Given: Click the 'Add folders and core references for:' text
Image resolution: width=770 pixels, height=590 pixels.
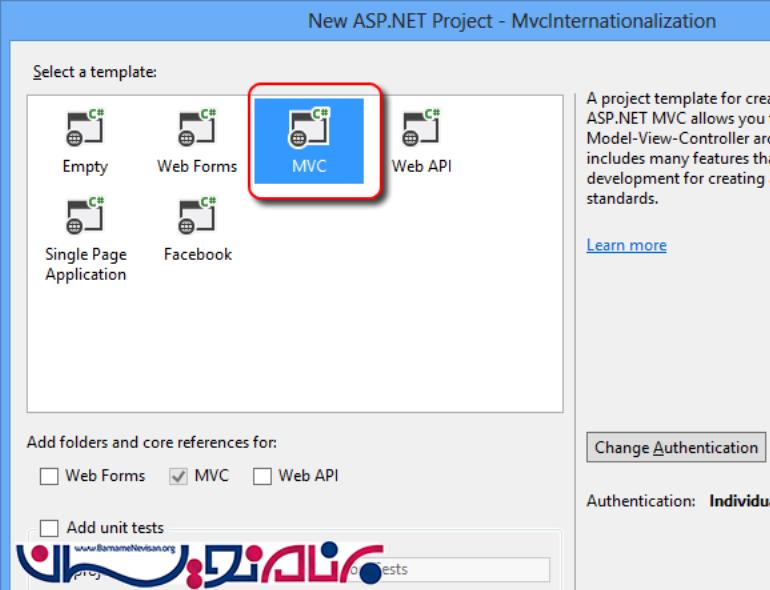Looking at the screenshot, I should (152, 443).
